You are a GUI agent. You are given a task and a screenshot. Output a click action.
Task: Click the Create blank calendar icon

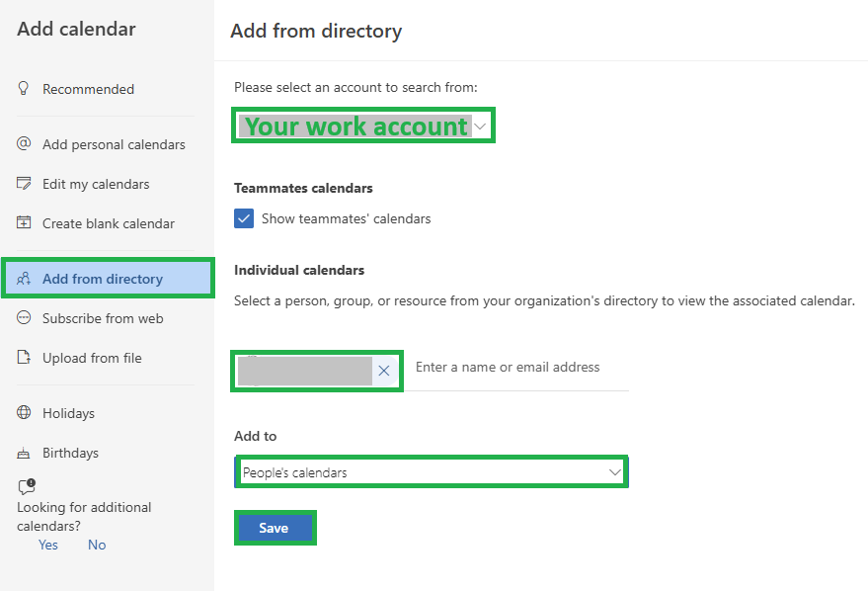[x=24, y=222]
